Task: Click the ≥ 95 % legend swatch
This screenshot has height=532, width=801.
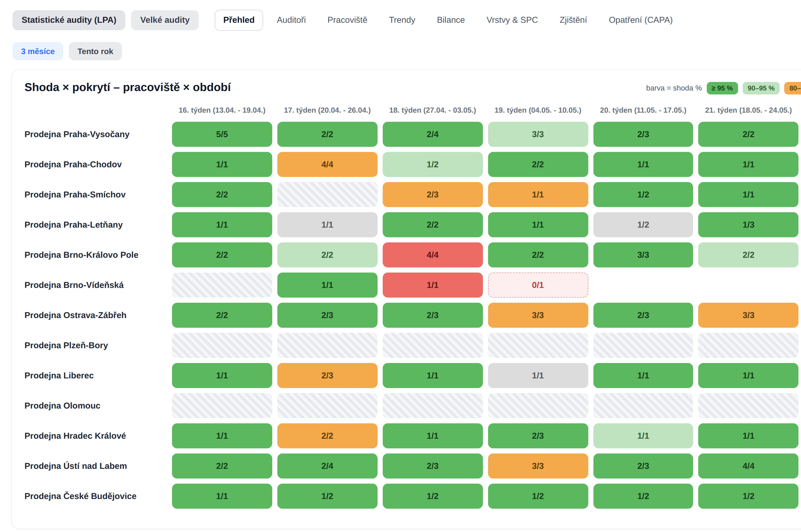Action: 722,88
